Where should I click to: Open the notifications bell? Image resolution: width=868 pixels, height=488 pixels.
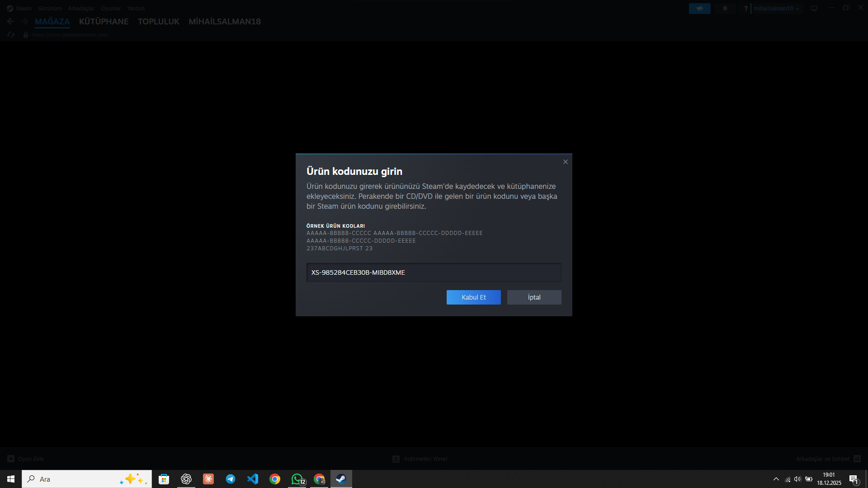(725, 9)
